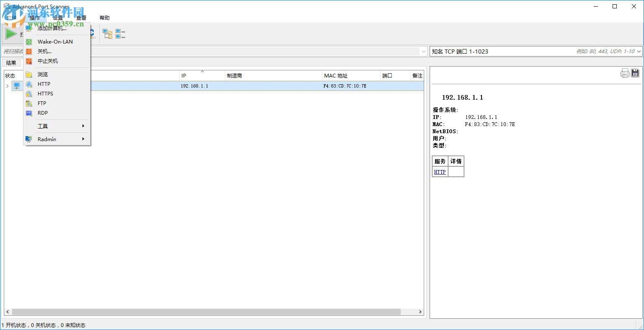Click the horizontal scrollbar right arrow
Viewport: 644px width, 330px height.
[x=420, y=312]
